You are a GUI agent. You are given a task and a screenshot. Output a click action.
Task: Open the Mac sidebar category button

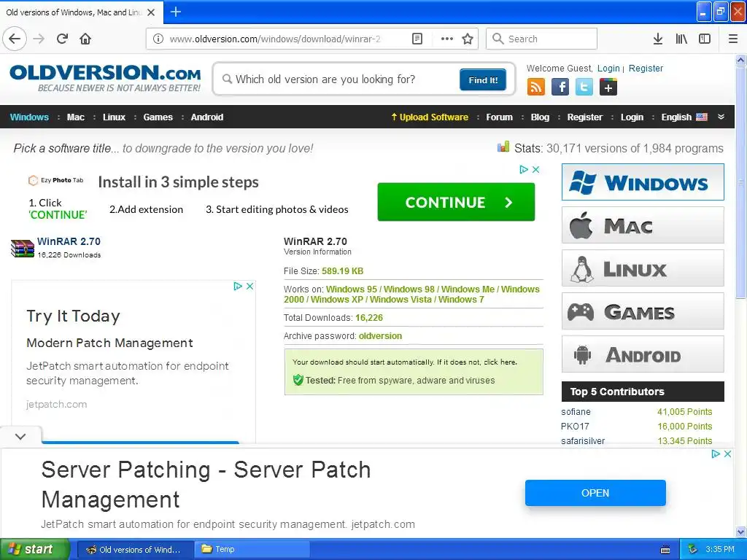pyautogui.click(x=643, y=225)
